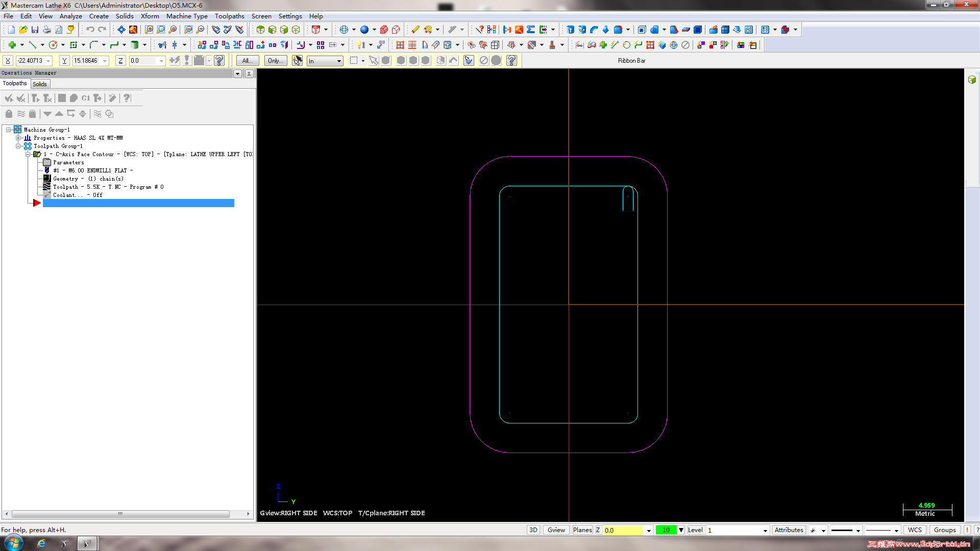Click the Toggle toolpath display wave icon
The height and width of the screenshot is (551, 980).
[x=21, y=114]
